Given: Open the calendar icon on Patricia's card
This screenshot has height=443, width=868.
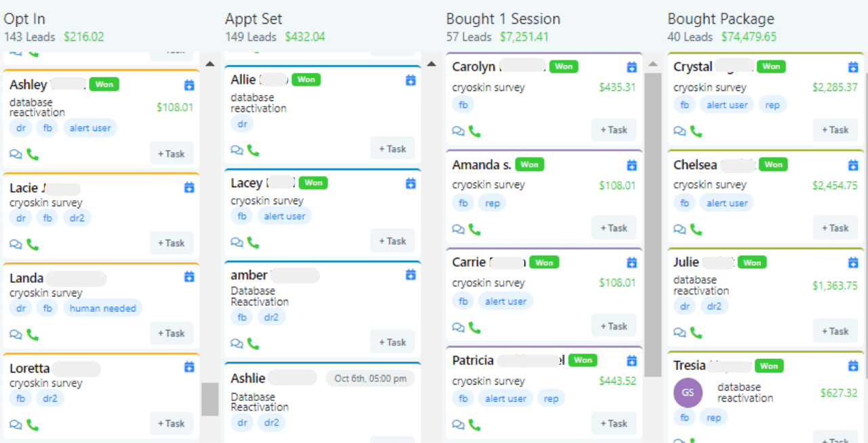Looking at the screenshot, I should click(632, 360).
